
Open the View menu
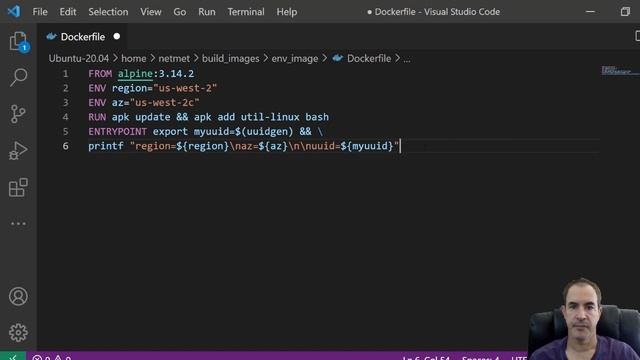151,12
